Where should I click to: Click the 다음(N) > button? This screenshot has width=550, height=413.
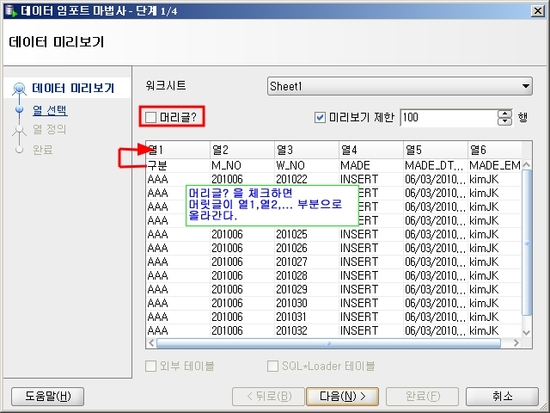coord(342,397)
